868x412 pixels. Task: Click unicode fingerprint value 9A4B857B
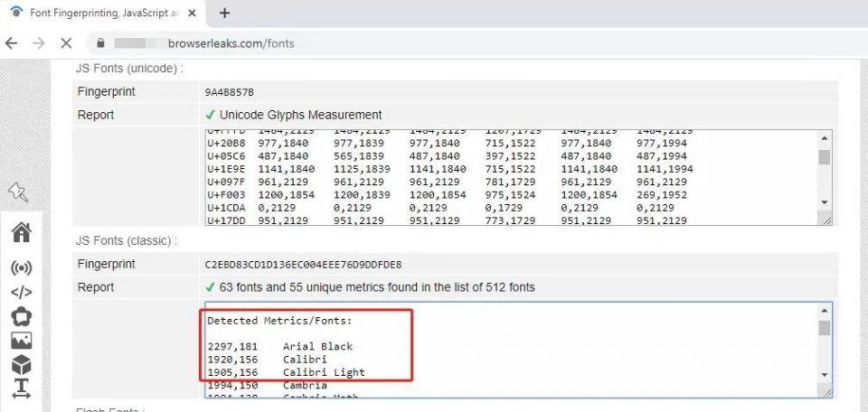tap(229, 92)
